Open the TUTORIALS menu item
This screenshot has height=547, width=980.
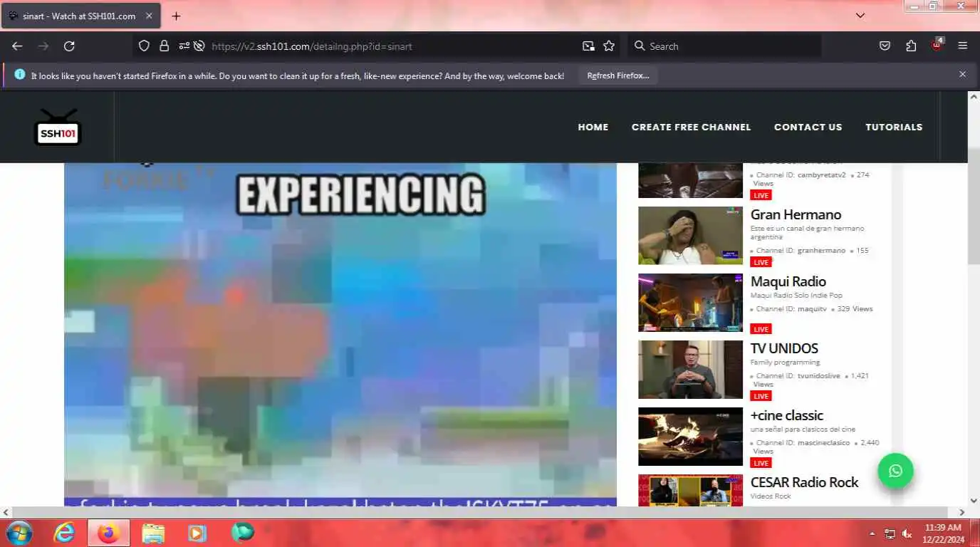point(894,127)
